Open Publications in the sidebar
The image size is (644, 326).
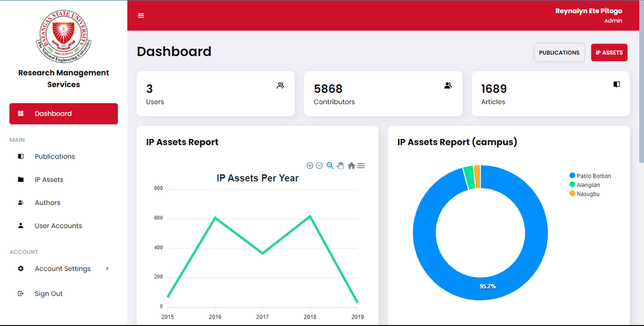[x=55, y=157]
